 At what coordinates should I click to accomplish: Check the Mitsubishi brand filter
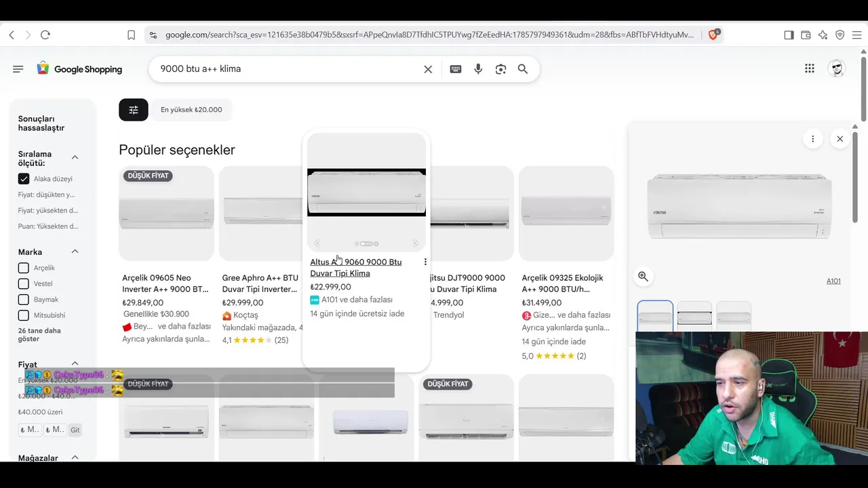24,315
